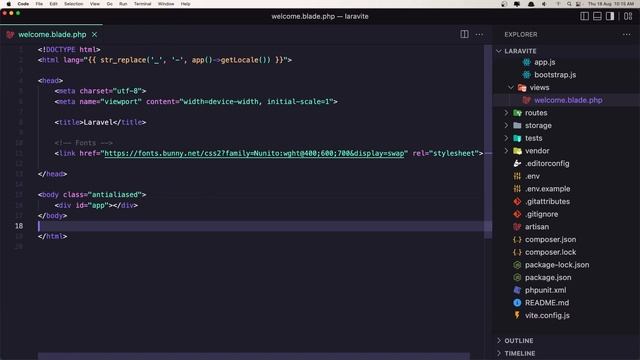
Task: Open README.md from Explorer
Action: click(x=547, y=303)
